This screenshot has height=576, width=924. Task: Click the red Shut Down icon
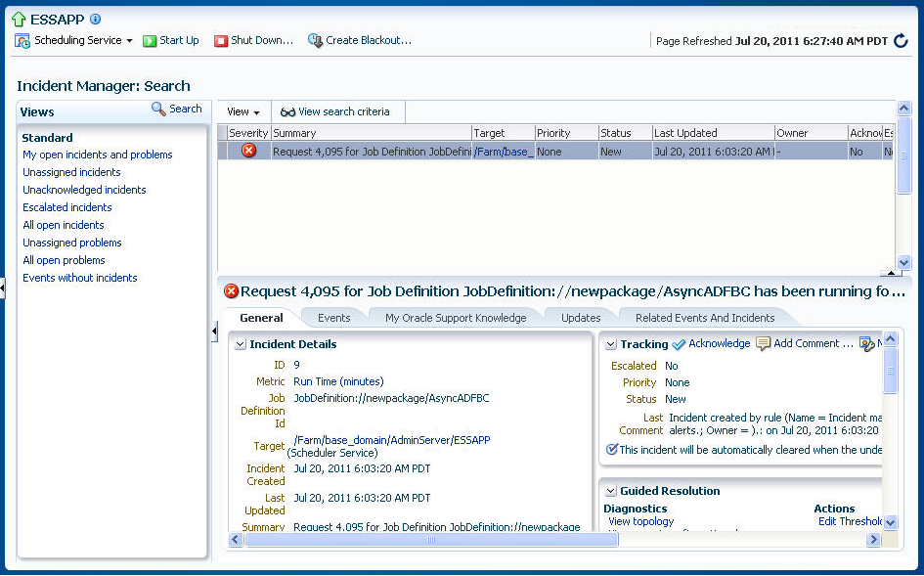coord(223,40)
